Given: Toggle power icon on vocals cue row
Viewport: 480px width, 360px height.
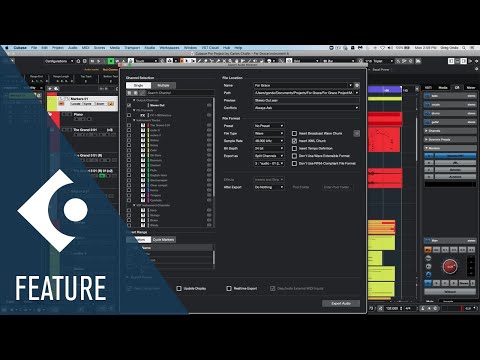Looking at the screenshot, I should coord(428,105).
